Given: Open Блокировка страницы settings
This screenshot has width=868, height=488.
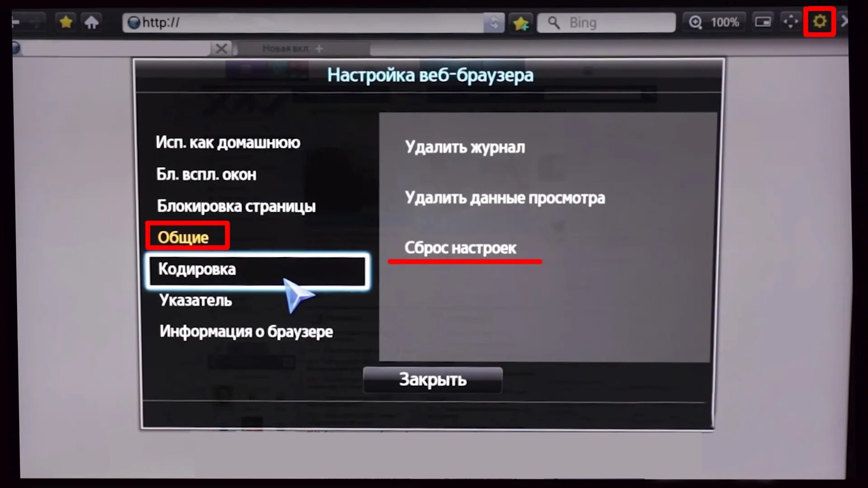Looking at the screenshot, I should 237,206.
